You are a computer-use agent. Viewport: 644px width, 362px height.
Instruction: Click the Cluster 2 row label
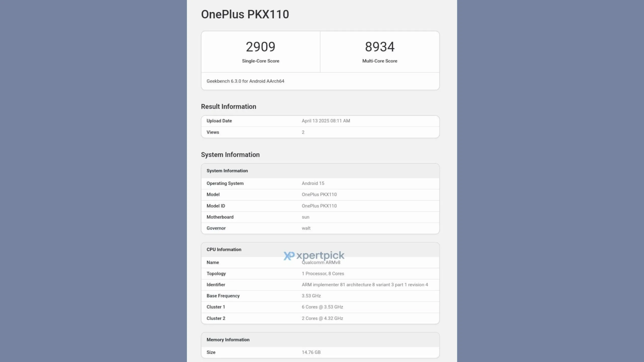point(216,318)
